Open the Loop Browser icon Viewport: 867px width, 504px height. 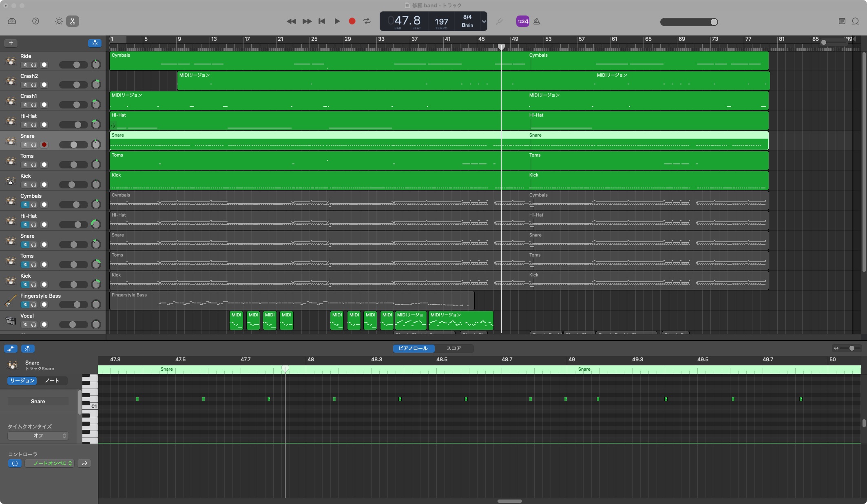856,21
